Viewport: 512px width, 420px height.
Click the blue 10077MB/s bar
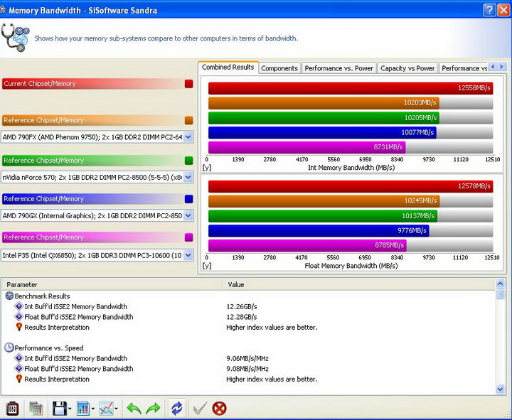pos(322,132)
